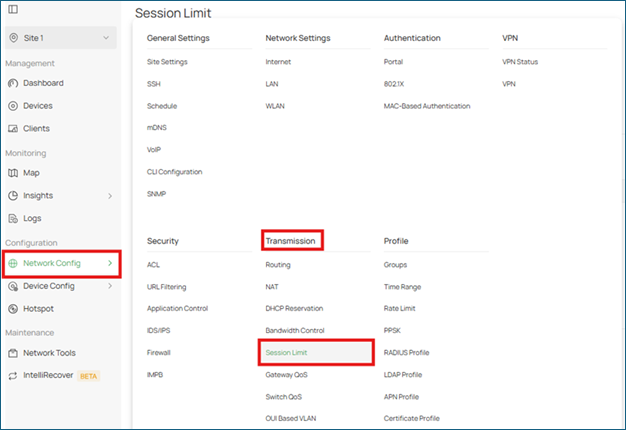626x430 pixels.
Task: Open Application Control link
Action: [x=177, y=309]
